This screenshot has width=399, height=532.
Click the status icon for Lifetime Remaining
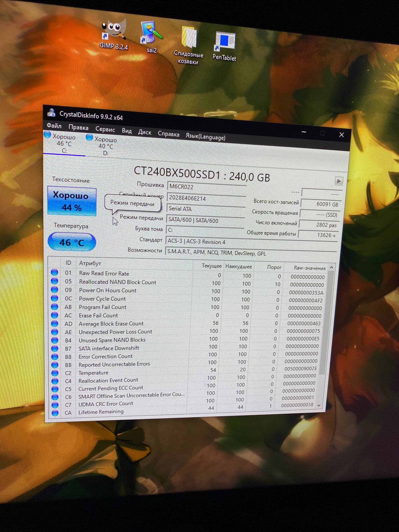point(55,413)
